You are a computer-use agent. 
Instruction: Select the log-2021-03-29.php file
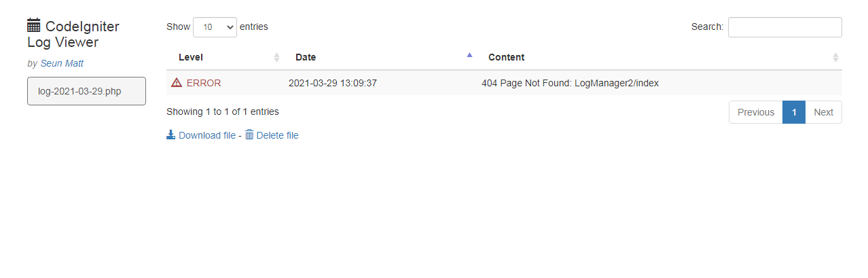pos(86,91)
